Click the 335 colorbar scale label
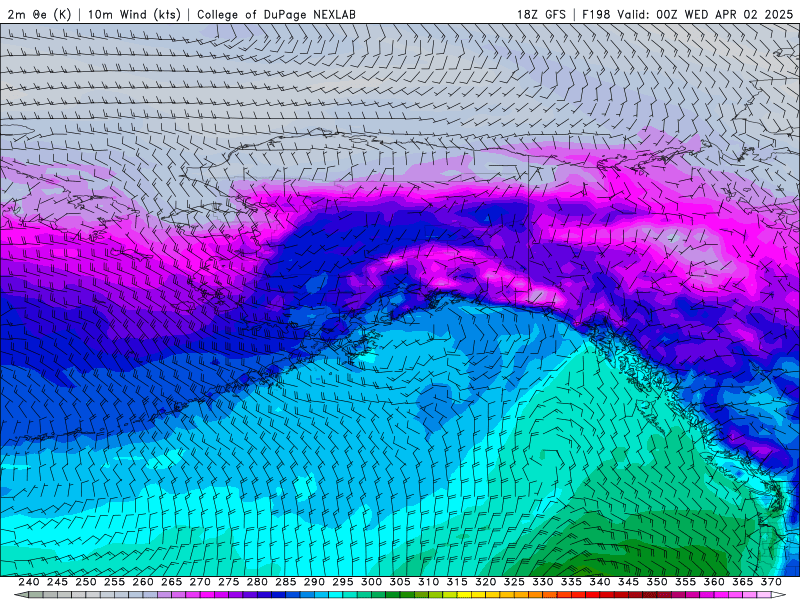Viewport: 800px width, 600px height. (571, 582)
